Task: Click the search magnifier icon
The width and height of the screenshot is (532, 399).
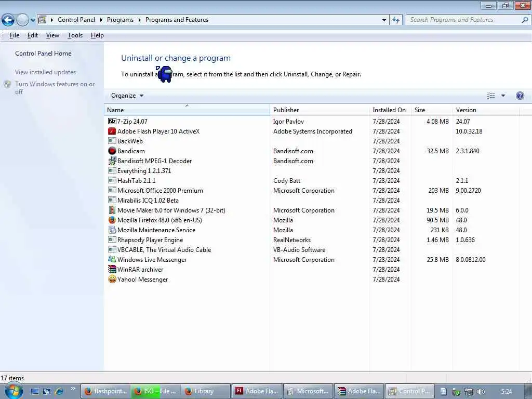Action: [525, 20]
